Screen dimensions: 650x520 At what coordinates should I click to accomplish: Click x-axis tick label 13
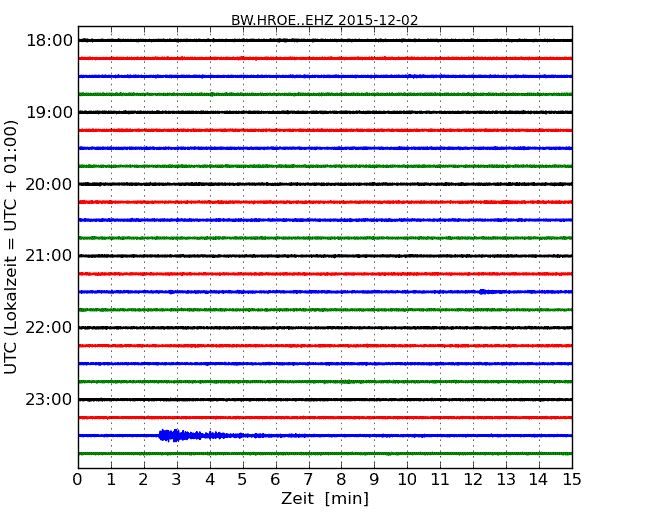[x=506, y=480]
